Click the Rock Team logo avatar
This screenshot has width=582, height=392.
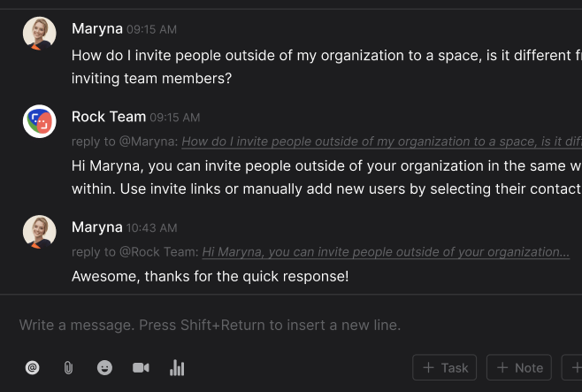(x=39, y=121)
